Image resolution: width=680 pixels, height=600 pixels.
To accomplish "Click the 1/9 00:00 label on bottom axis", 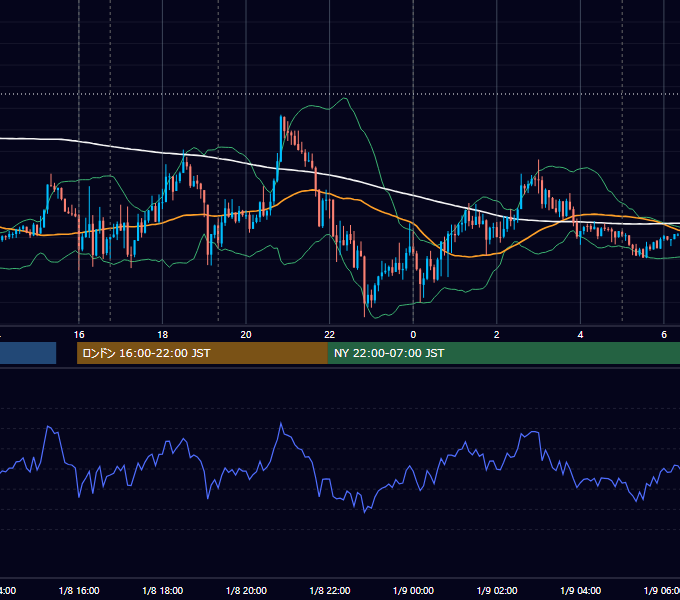I will 413,590.
